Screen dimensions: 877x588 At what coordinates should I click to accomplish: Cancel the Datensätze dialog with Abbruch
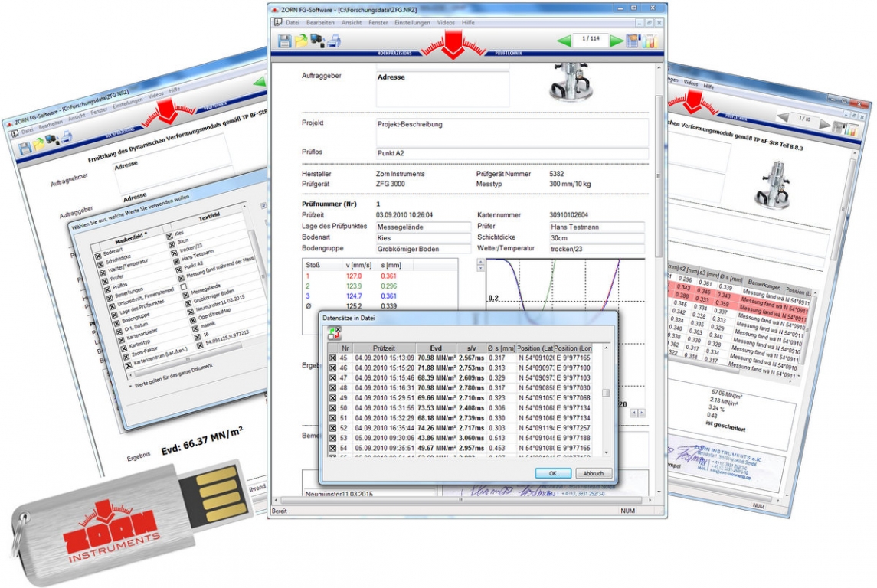(x=594, y=473)
